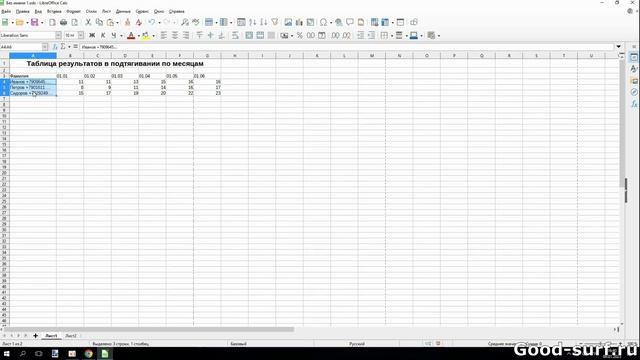Toggle Underline formatting (Ч)
This screenshot has height=360, width=640.
pos(114,36)
